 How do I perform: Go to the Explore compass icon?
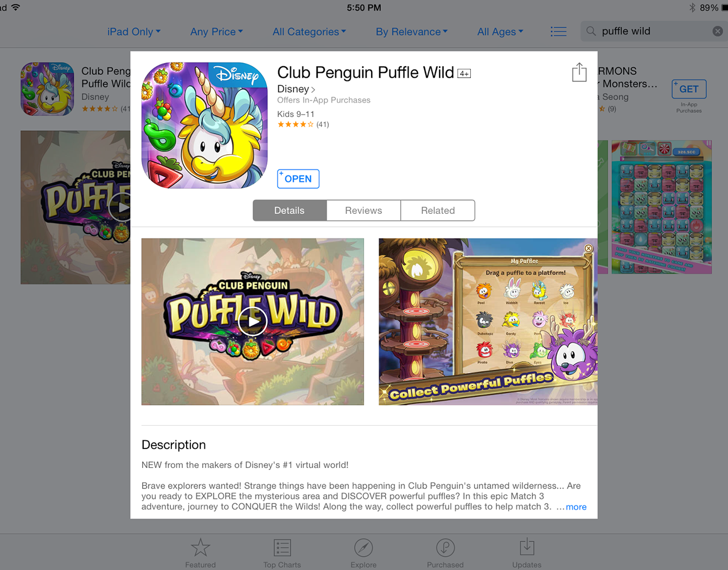click(363, 547)
